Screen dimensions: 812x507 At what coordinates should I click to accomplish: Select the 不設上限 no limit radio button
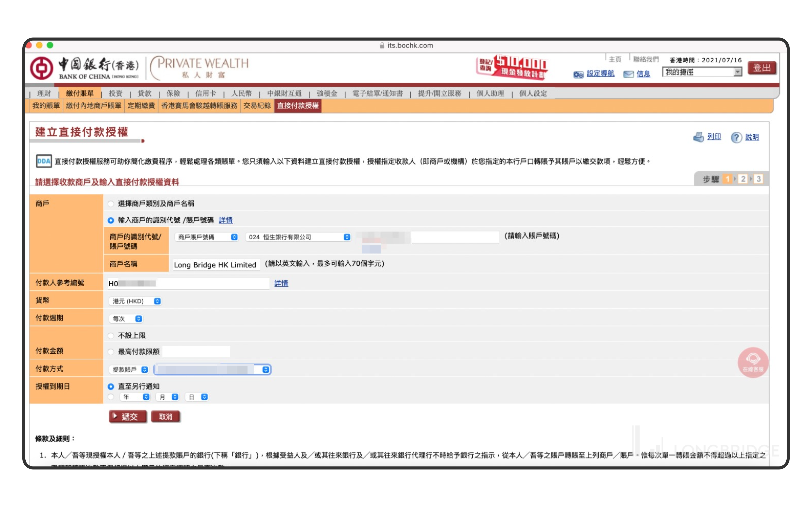click(x=111, y=336)
